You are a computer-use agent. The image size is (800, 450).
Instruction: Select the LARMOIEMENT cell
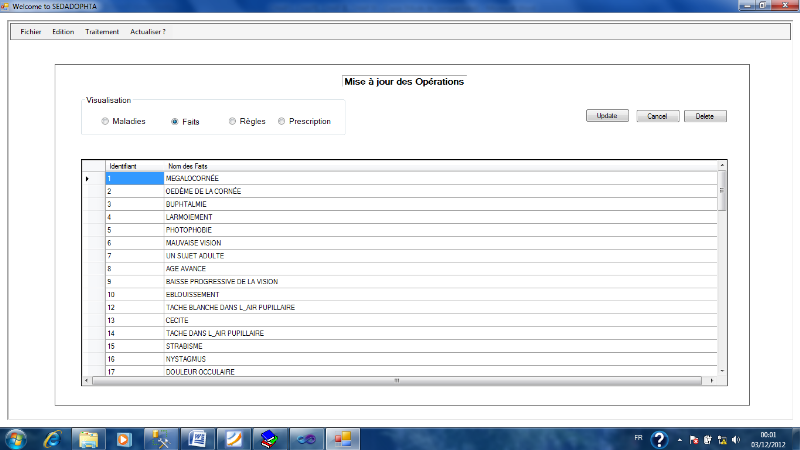pos(441,217)
